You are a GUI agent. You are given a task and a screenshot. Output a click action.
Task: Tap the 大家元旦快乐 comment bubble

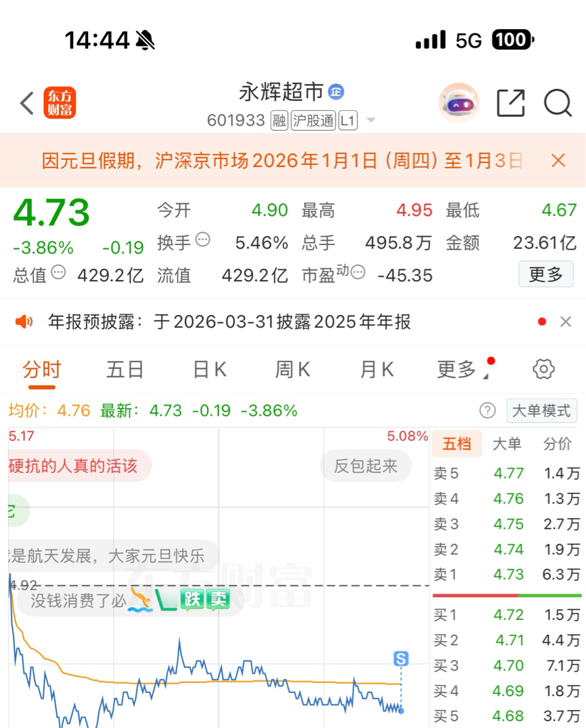[x=114, y=556]
